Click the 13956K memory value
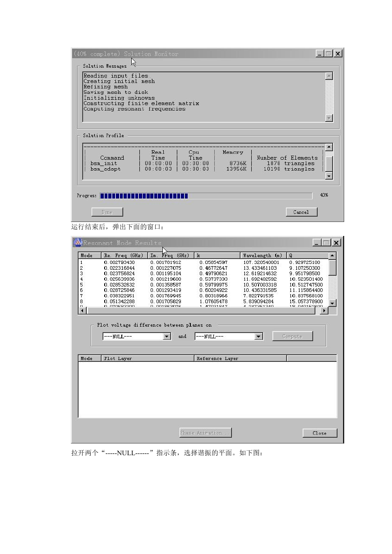The image size is (392, 554). [236, 169]
